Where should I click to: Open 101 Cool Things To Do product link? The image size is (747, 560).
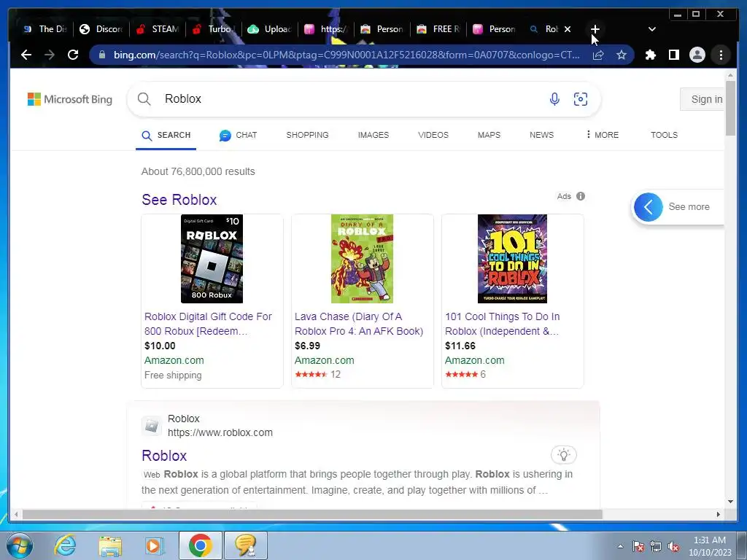tap(502, 324)
